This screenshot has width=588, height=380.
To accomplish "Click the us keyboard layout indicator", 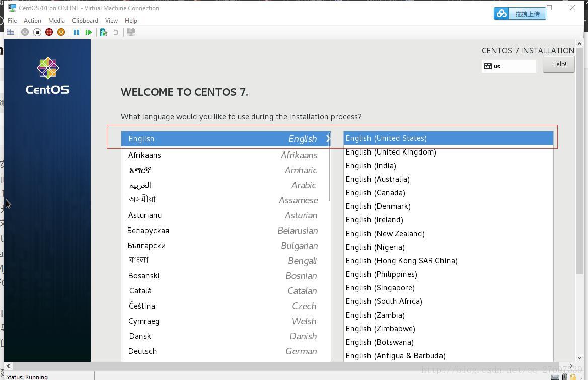I will [509, 66].
